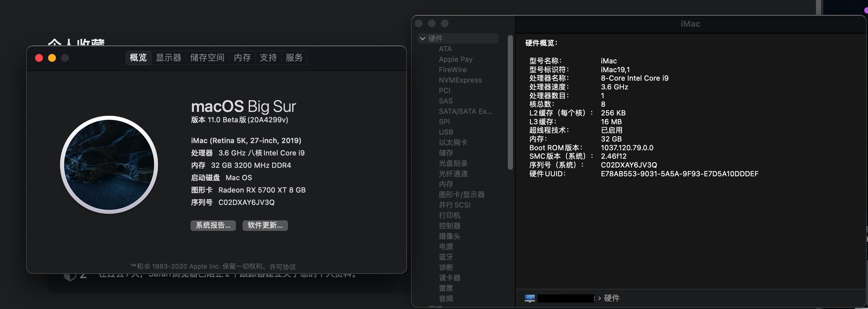The height and width of the screenshot is (309, 868).
Task: Click the 硬件概览 heading
Action: tap(541, 43)
